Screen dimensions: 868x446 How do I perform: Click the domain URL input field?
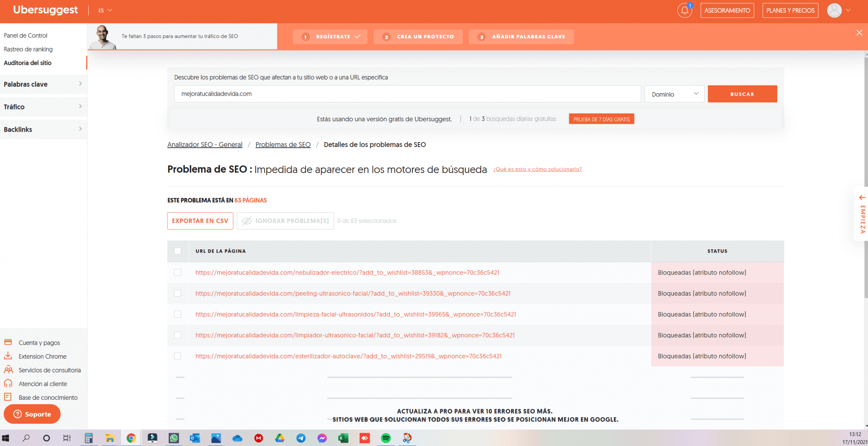(x=407, y=94)
